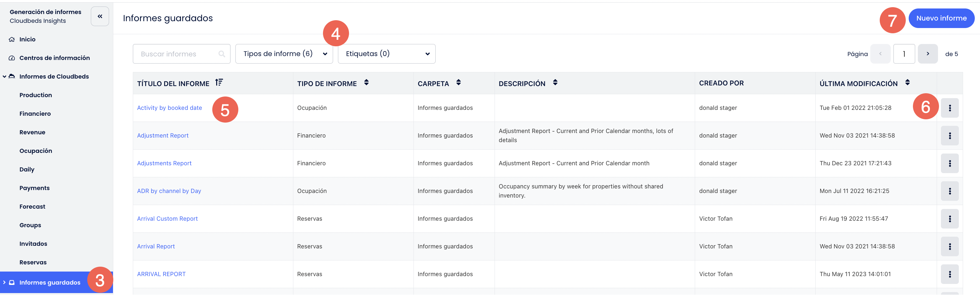Sort by Título del informe column icon
The width and height of the screenshot is (980, 296).
coord(219,83)
